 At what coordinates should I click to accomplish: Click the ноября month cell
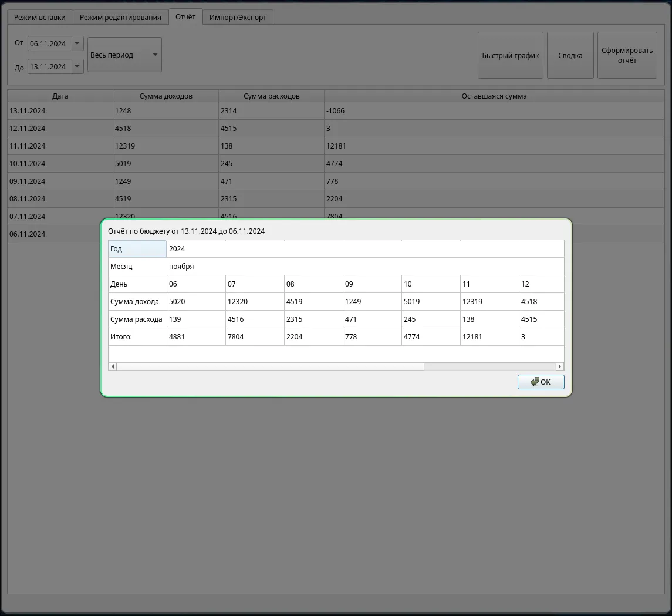click(364, 267)
